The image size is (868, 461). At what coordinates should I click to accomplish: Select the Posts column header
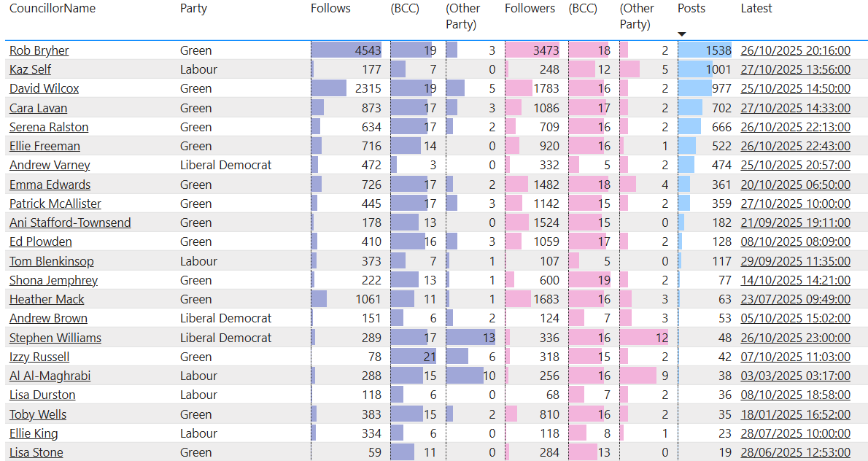pos(691,9)
